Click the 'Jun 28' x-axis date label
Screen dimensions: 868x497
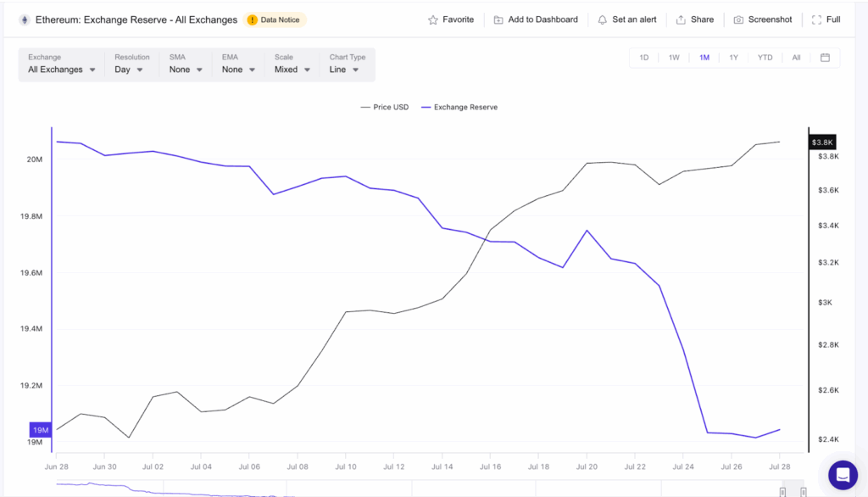pyautogui.click(x=57, y=466)
